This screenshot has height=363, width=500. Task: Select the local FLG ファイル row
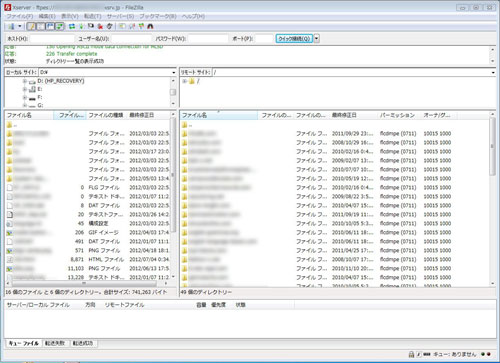click(87, 187)
